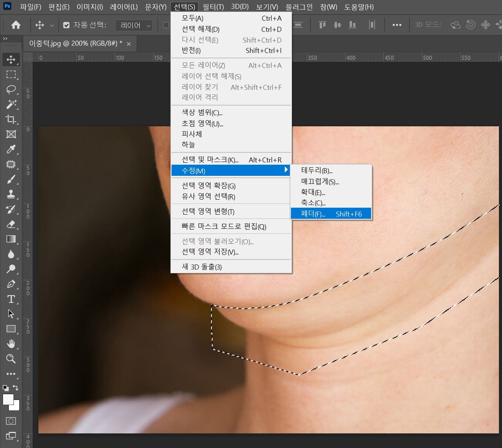The width and height of the screenshot is (502, 448).
Task: Expand the Move tool preset picker arrow
Action: [x=52, y=25]
